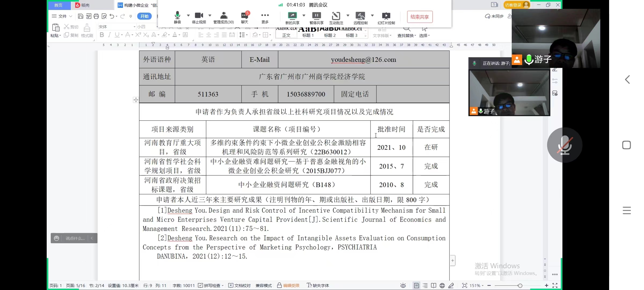The width and height of the screenshot is (644, 290).
Task: Click the 说点什么 comment input bubble
Action: tap(75, 238)
